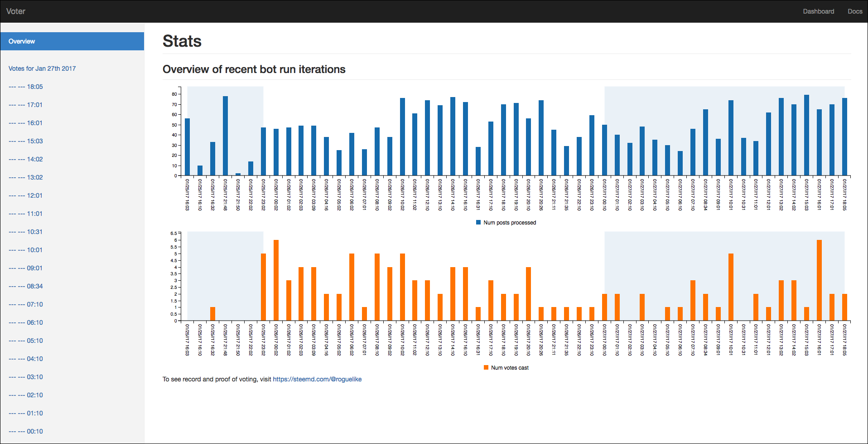Open Votes for Jan 27th 2017

(x=42, y=68)
